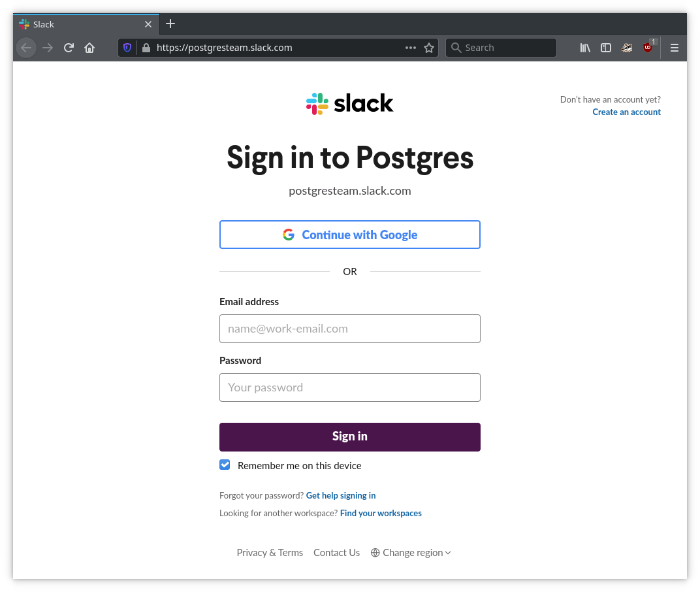Focus the Email address field
This screenshot has height=592, width=700.
coord(350,329)
